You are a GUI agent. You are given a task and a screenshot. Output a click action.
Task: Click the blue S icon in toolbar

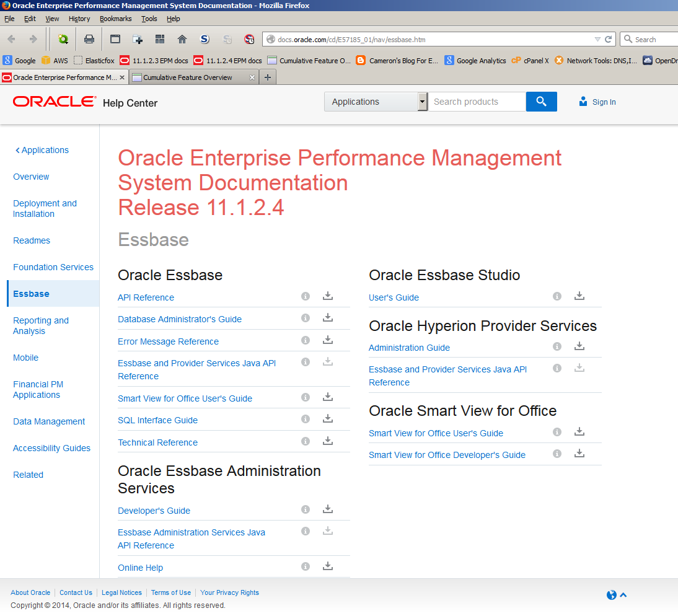coord(205,39)
